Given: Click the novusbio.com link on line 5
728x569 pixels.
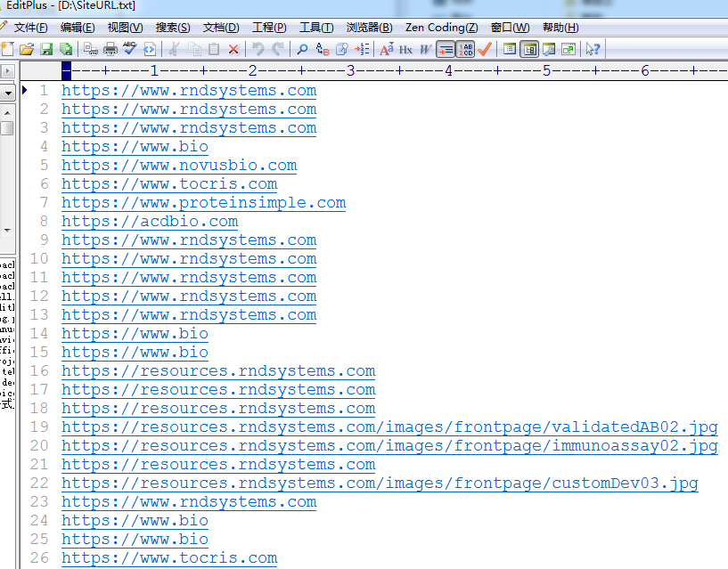Looking at the screenshot, I should [x=179, y=166].
